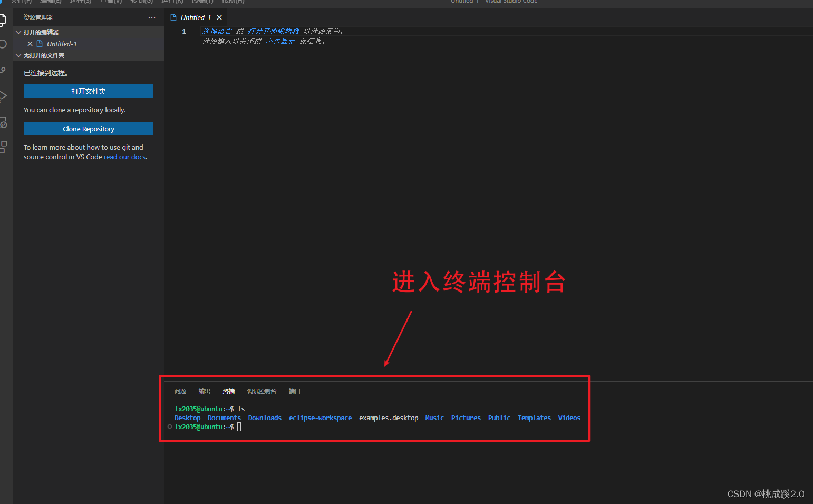Click the 资源管理器 sidebar title
This screenshot has height=504, width=813.
38,17
